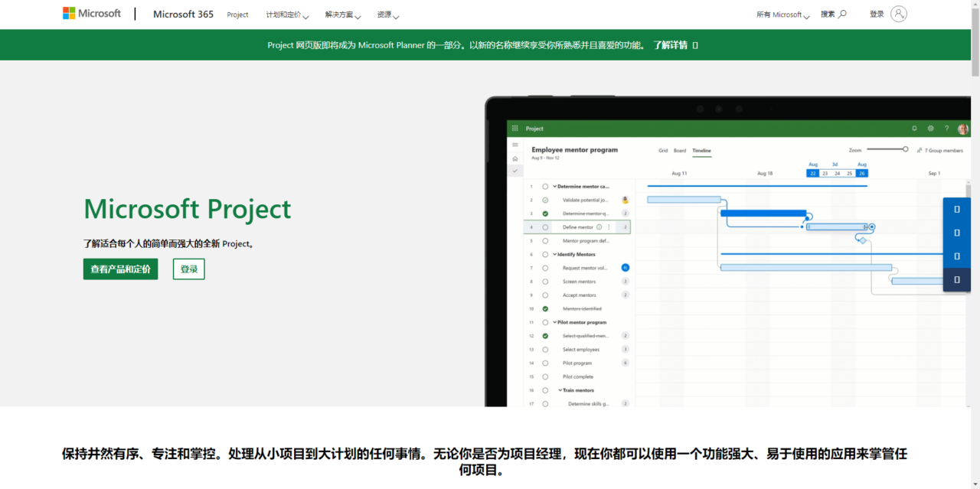Select date 22 on the timeline header
Image resolution: width=980 pixels, height=489 pixels.
click(x=813, y=173)
